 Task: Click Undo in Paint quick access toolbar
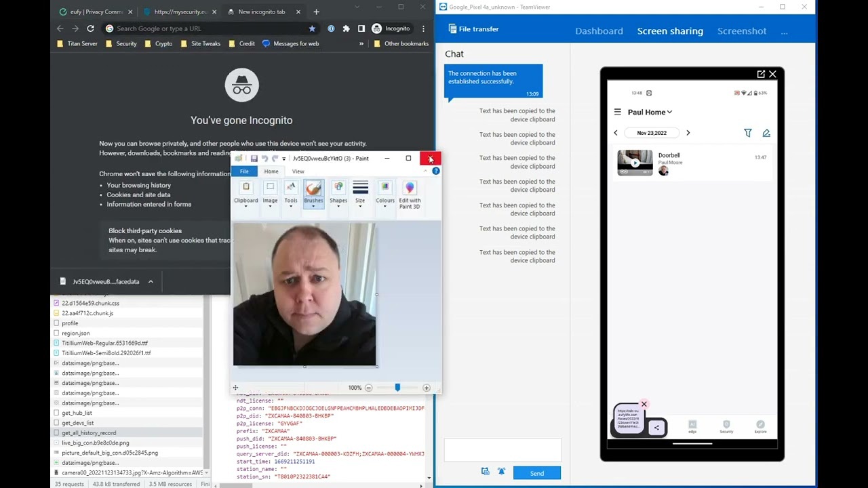click(264, 159)
